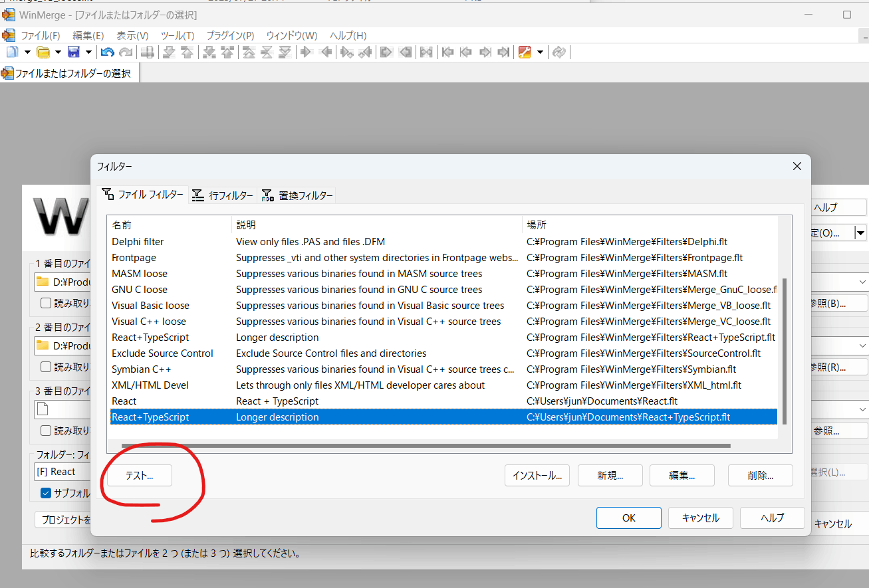This screenshot has height=588, width=869.
Task: Switch to the 行フィルター tab
Action: tap(223, 195)
